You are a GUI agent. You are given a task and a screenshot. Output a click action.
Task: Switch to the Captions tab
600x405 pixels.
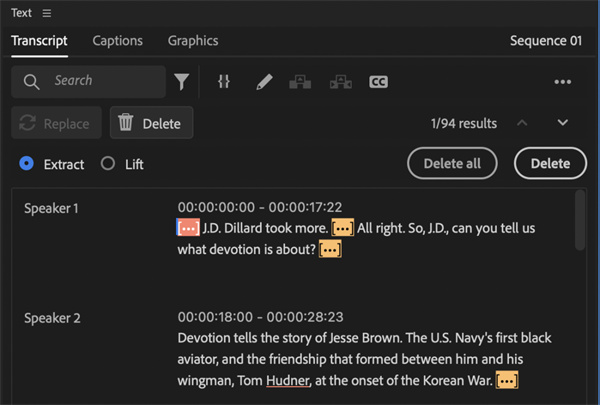(117, 41)
